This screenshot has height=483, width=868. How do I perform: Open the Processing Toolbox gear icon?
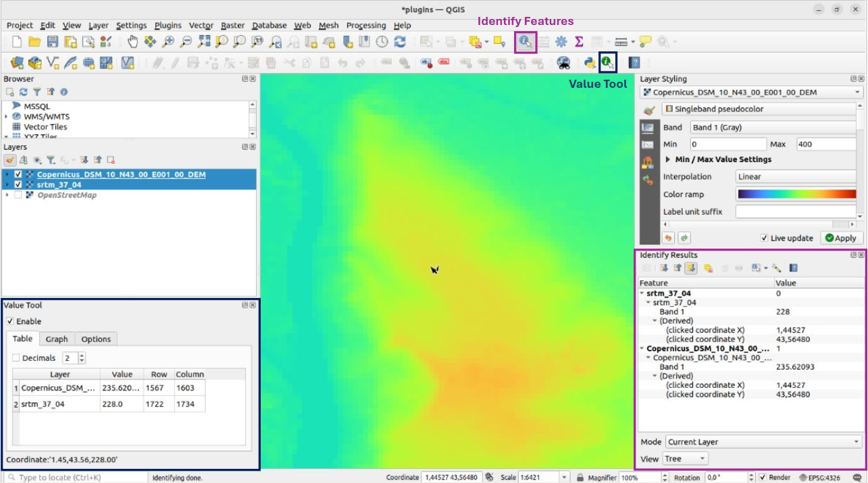coord(561,42)
